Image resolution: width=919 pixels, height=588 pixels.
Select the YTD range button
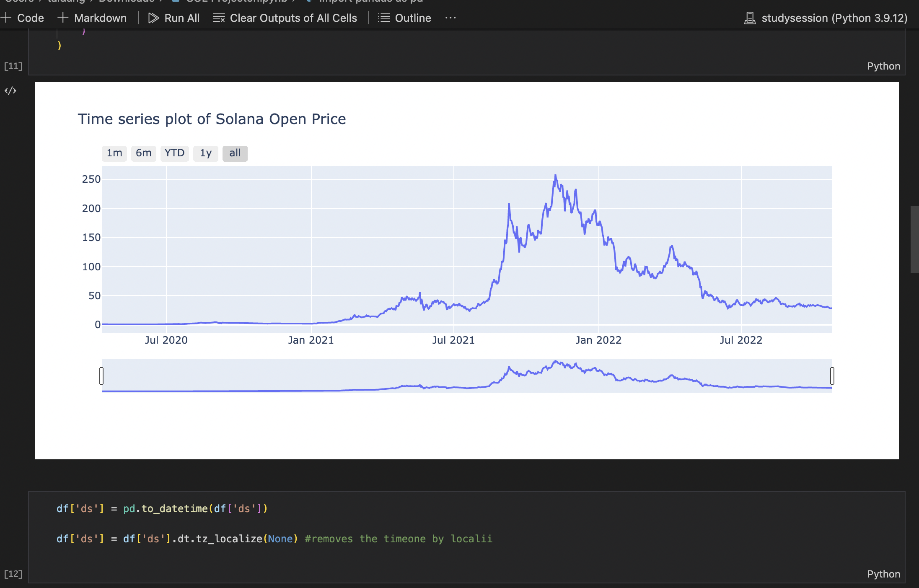(x=175, y=153)
